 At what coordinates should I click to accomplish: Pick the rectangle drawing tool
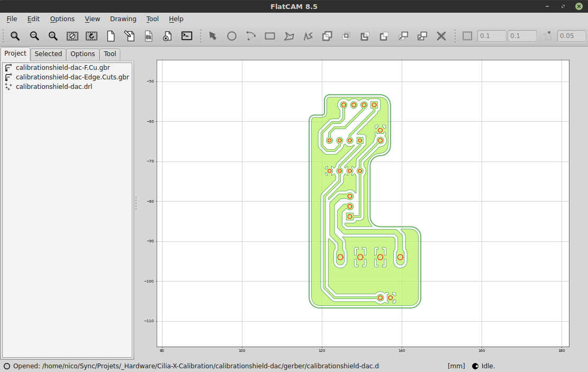(270, 36)
